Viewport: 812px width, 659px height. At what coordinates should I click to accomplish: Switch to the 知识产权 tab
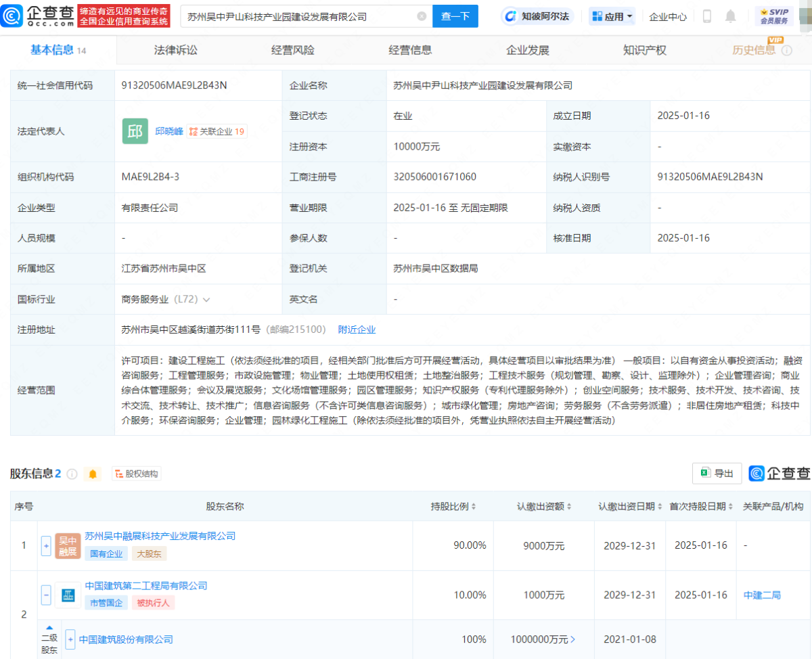pyautogui.click(x=645, y=50)
